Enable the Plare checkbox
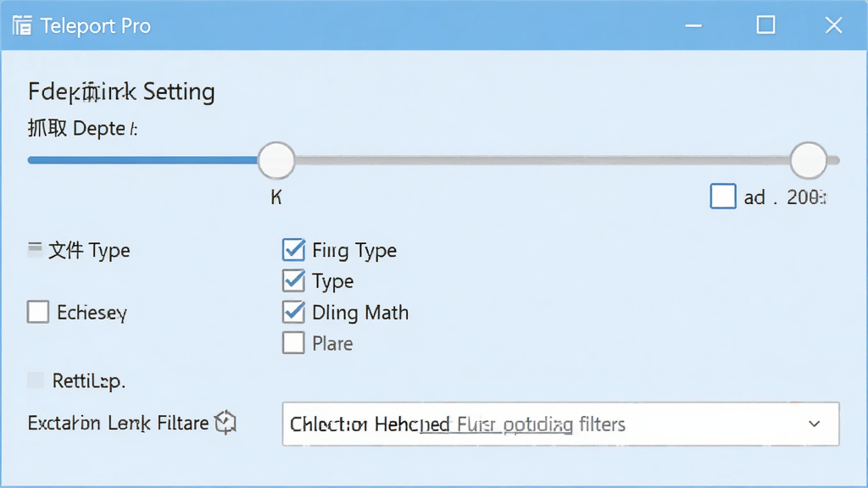868x488 pixels. (x=293, y=343)
